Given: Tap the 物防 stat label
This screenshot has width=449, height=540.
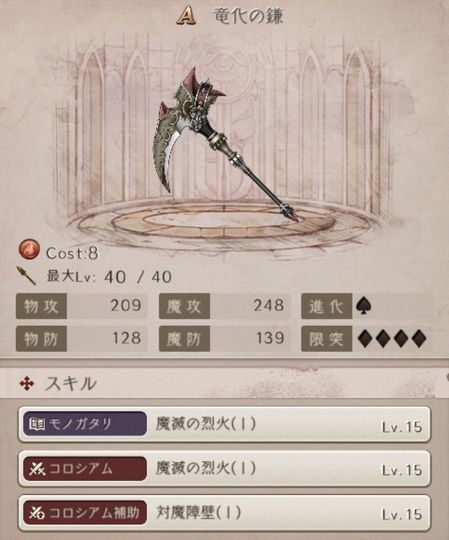Looking at the screenshot, I should (x=41, y=339).
